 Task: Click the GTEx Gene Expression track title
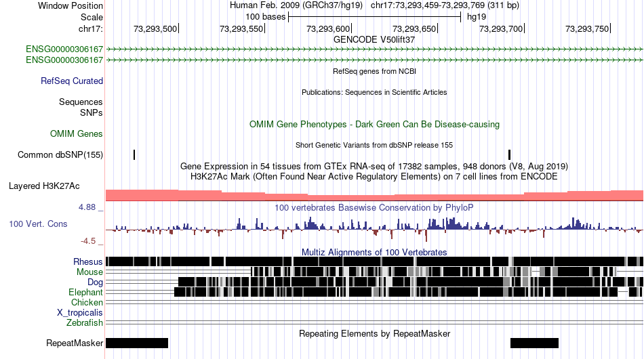(x=374, y=166)
